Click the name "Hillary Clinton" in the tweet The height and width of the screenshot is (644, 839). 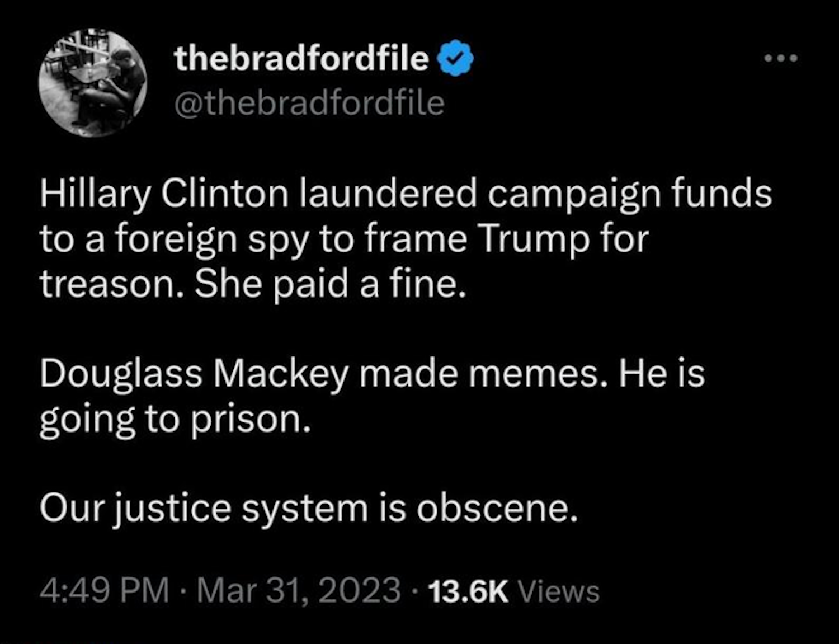coord(163,194)
